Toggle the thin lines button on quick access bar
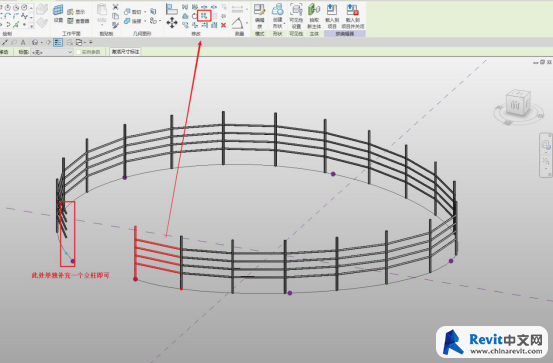 pyautogui.click(x=58, y=42)
